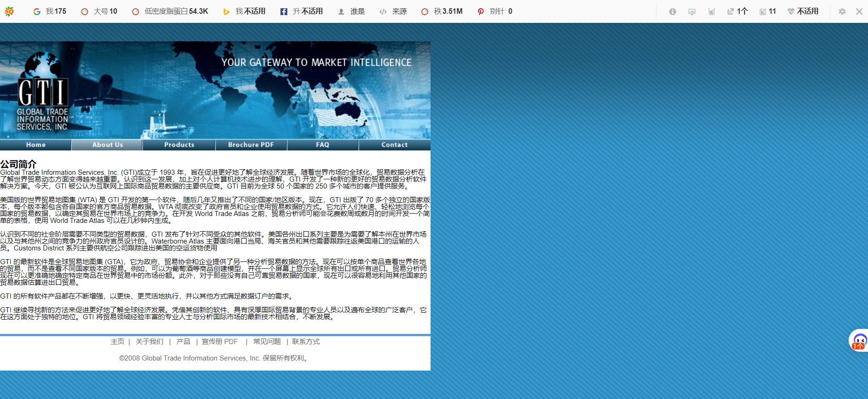Viewport: 868px width, 399px height.
Task: Click the 公司简介 heading
Action: pyautogui.click(x=18, y=164)
